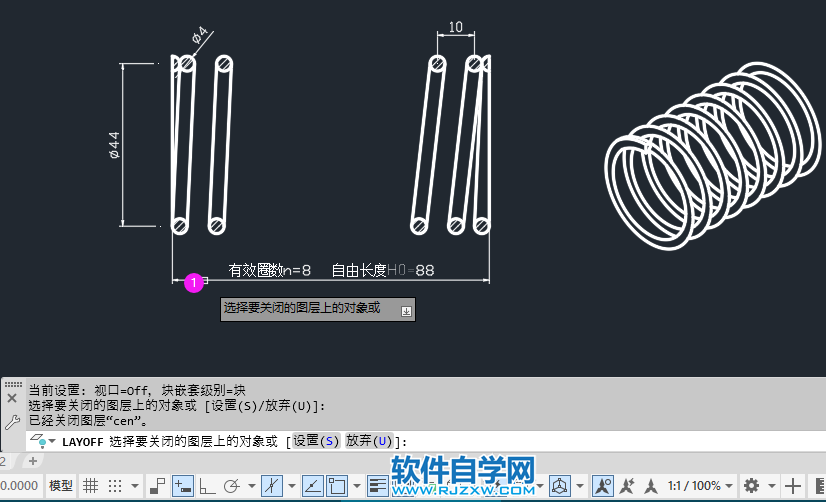Select text 自由长度H0=88
The image size is (826, 502).
pos(383,270)
